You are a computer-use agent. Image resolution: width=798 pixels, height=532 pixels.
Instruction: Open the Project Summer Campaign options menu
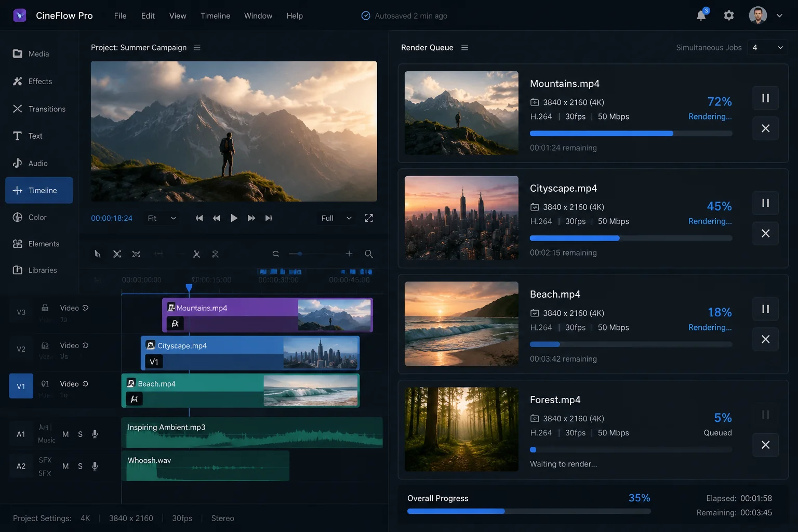[x=197, y=48]
